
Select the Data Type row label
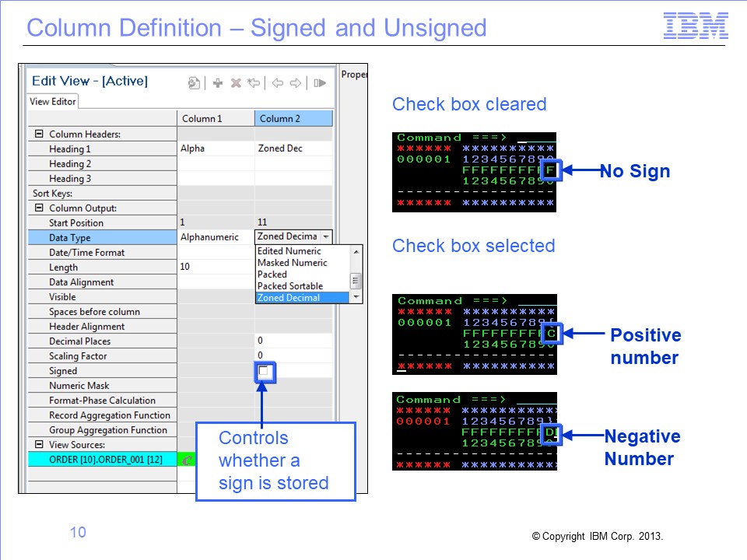(x=103, y=238)
